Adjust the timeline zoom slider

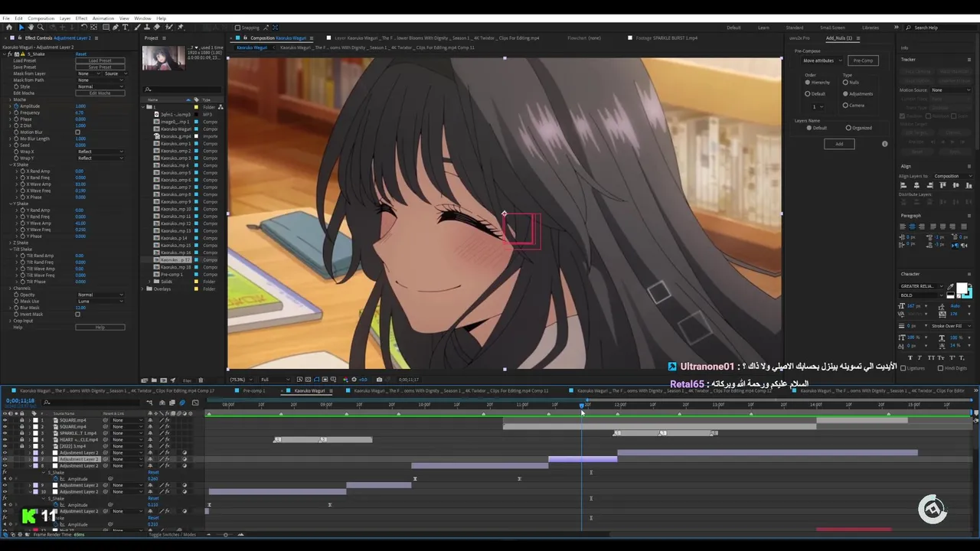click(x=225, y=535)
